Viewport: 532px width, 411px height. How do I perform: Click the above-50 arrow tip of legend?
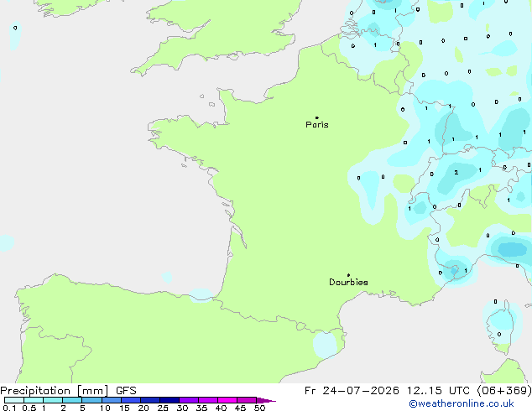[x=266, y=400]
